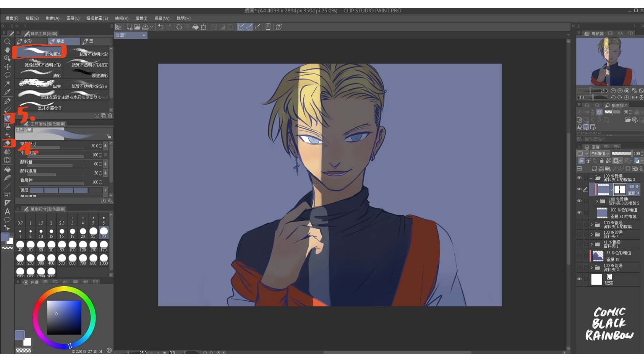The height and width of the screenshot is (362, 644).
Task: Open the 色彩增值 blend mode dropdown
Action: [600, 154]
